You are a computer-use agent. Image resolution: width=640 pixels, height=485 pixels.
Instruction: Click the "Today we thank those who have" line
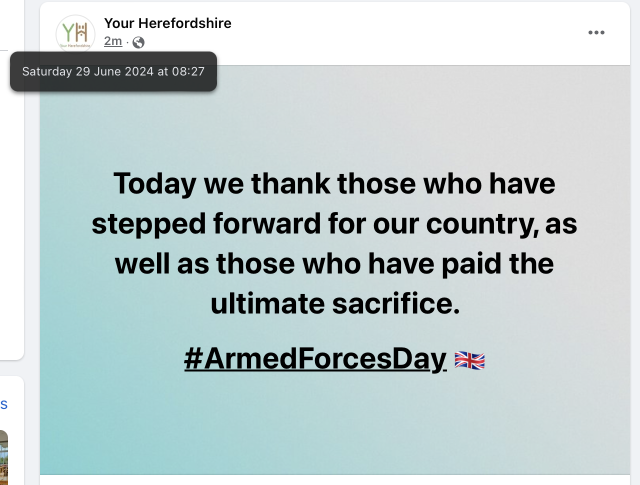click(x=334, y=184)
